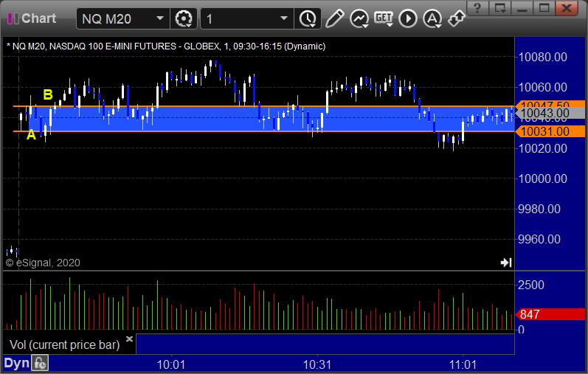
Task: Click the red 847 volume tag
Action: tap(550, 314)
